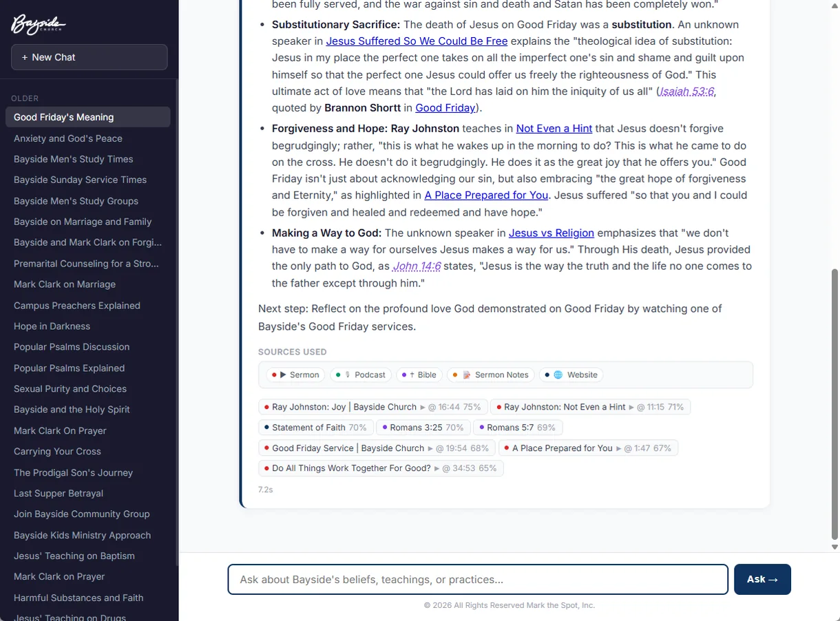The width and height of the screenshot is (840, 621).
Task: Click the Ask button
Action: pos(762,580)
